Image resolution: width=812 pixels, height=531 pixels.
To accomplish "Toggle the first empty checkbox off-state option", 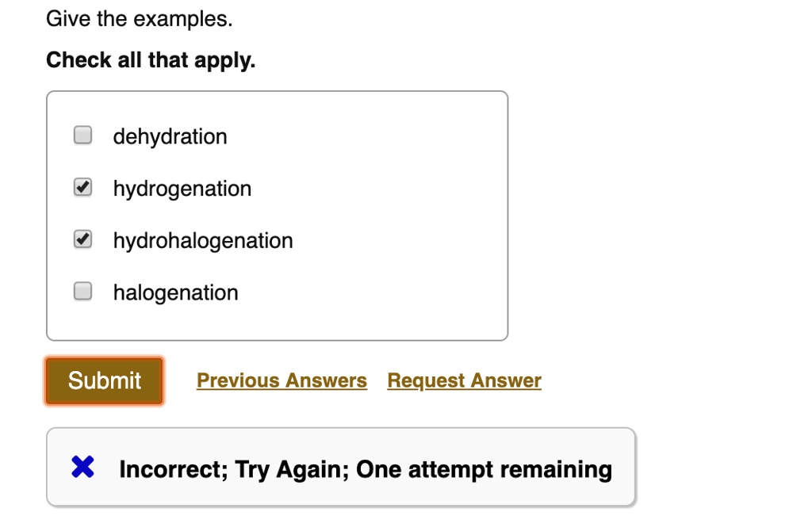I will 82,135.
